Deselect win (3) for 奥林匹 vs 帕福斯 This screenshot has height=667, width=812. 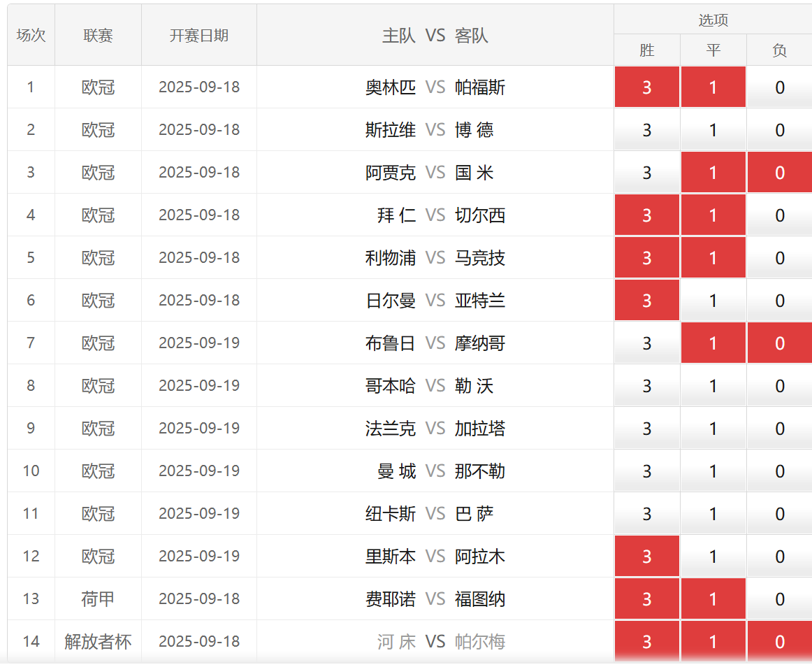[647, 87]
